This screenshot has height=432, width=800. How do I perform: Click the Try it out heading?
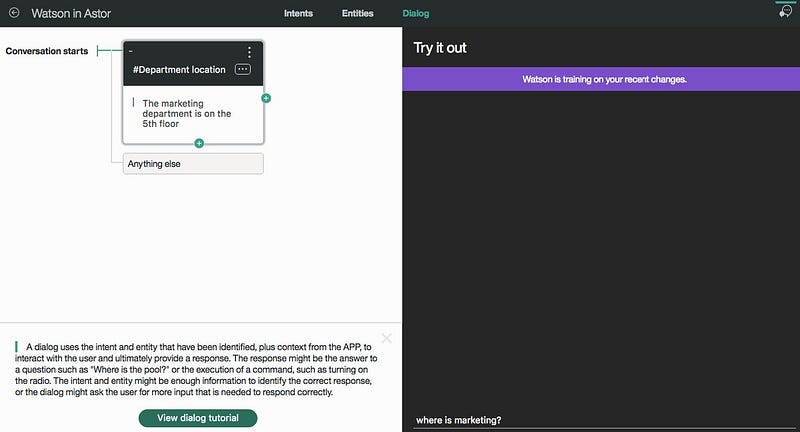(440, 48)
